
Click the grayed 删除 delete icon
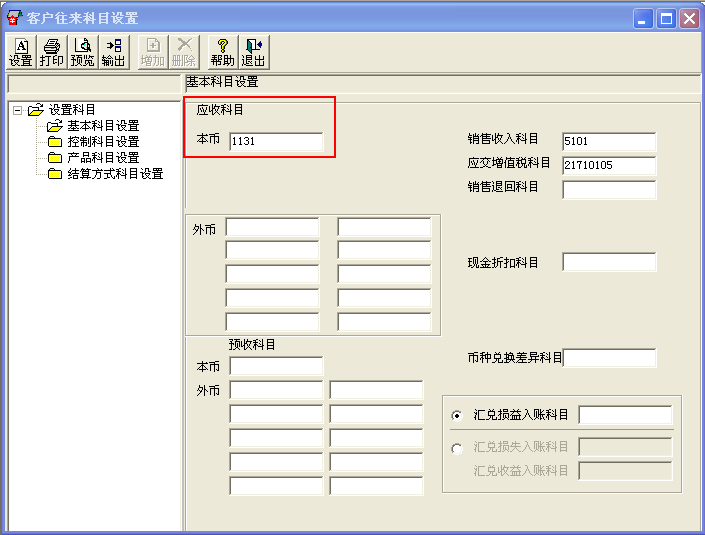tap(184, 53)
